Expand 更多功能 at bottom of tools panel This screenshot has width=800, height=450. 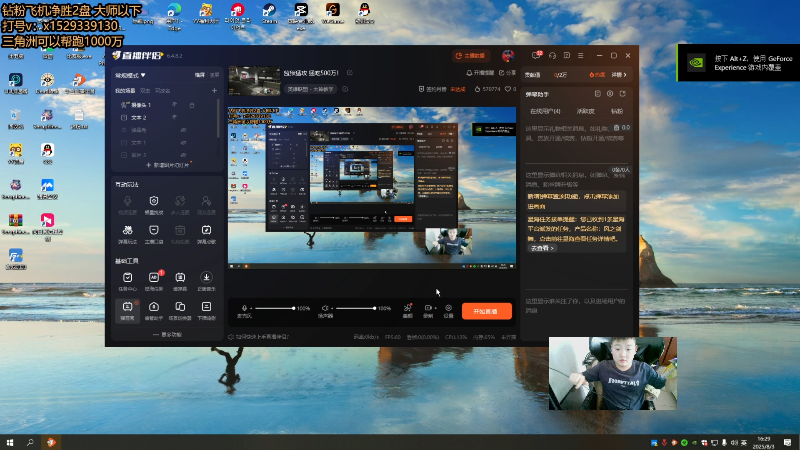coord(167,335)
